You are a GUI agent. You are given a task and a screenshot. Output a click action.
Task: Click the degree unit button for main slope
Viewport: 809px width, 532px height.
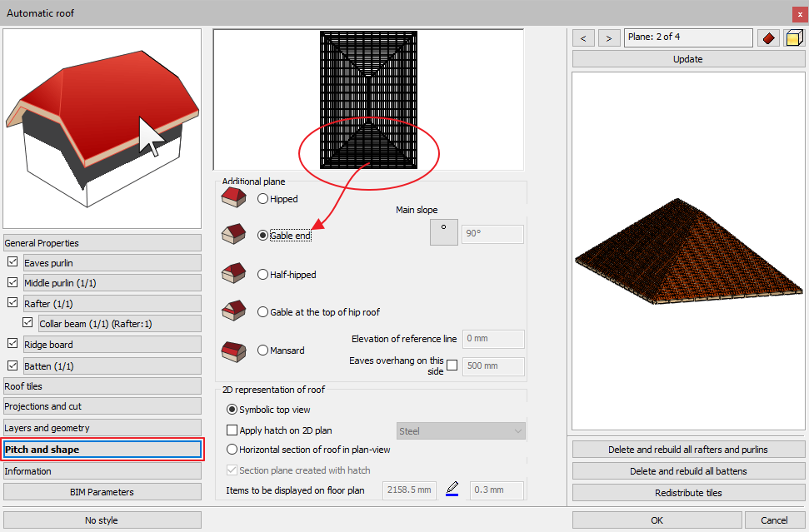(443, 232)
